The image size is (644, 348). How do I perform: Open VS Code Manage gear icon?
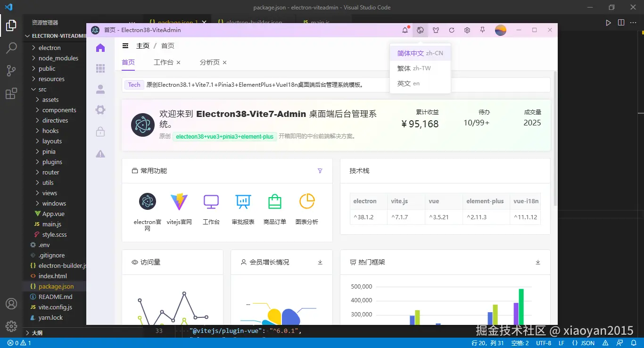11,326
